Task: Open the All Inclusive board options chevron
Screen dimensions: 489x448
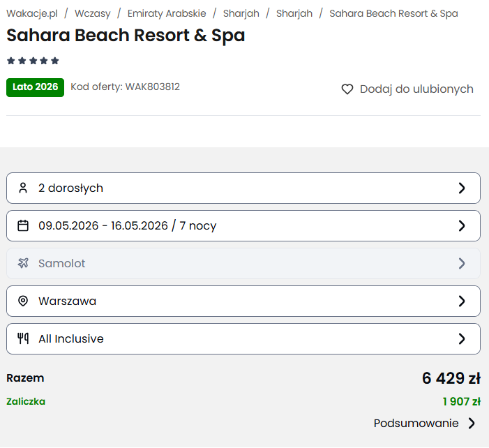Action: point(461,338)
